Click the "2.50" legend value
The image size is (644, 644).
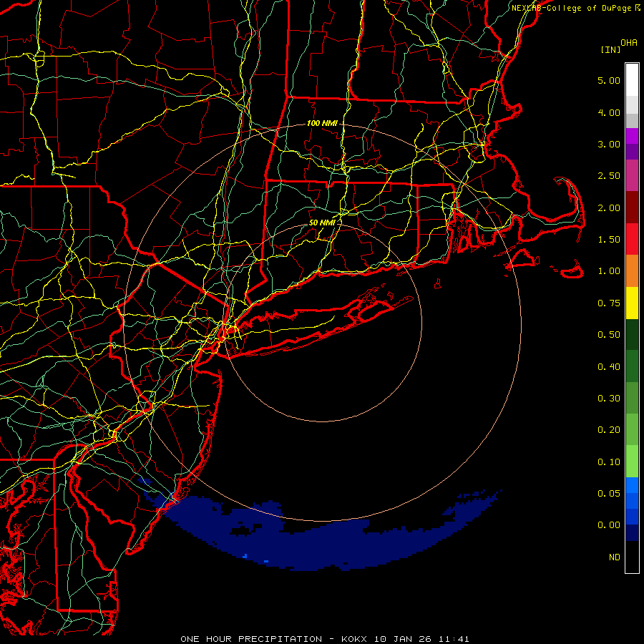tap(609, 175)
